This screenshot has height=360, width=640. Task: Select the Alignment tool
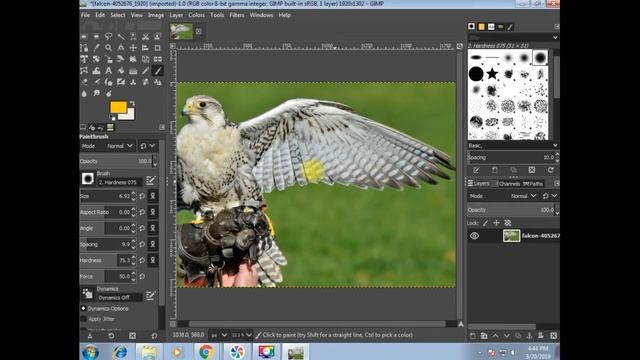[x=145, y=48]
